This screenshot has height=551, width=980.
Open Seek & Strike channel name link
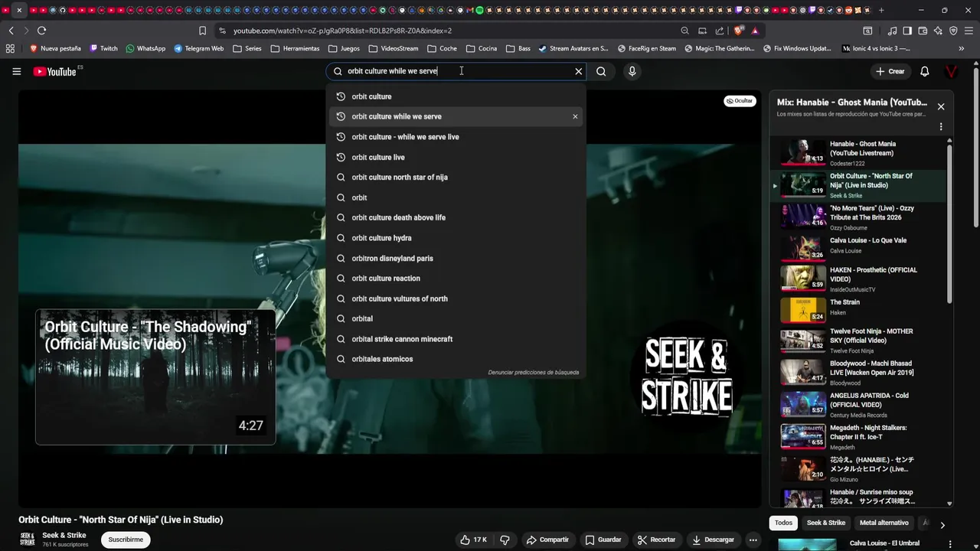[x=64, y=535]
